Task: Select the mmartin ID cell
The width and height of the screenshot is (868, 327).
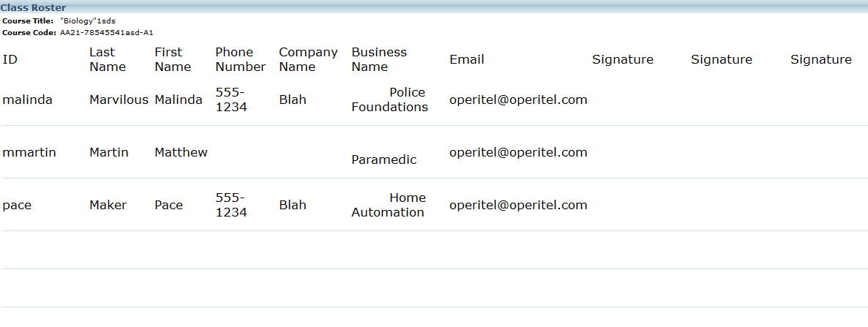Action: click(x=29, y=152)
